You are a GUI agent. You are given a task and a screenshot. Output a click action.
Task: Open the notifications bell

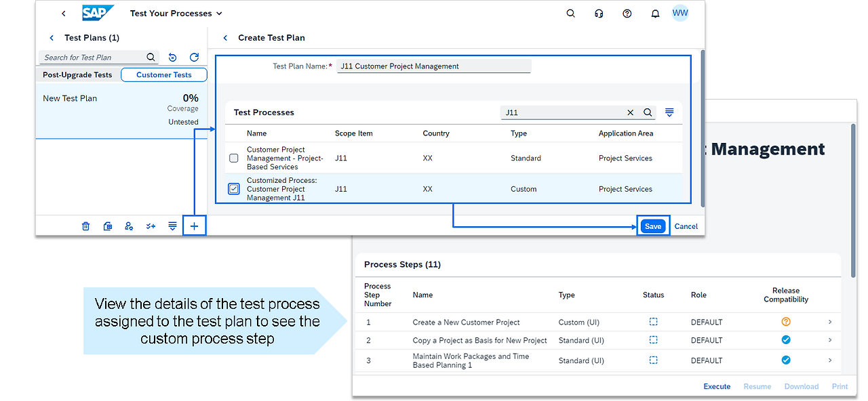(655, 14)
